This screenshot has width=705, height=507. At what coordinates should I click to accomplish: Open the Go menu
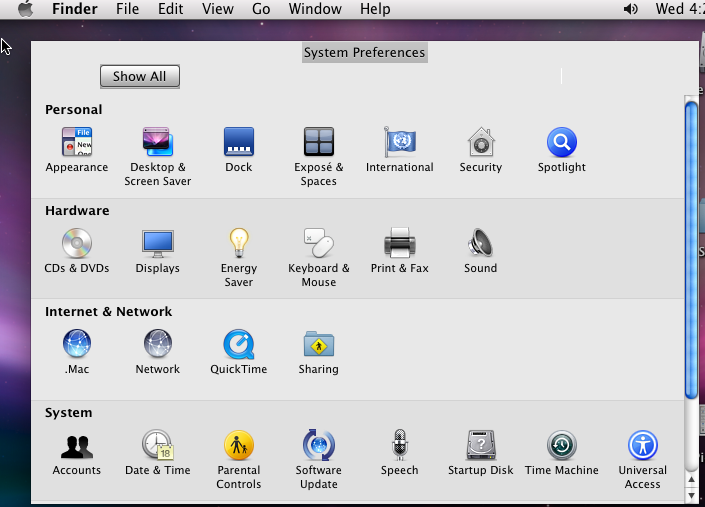pyautogui.click(x=261, y=9)
